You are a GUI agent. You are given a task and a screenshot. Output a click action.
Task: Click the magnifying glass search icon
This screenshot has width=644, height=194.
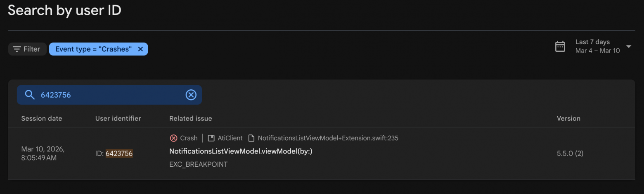coord(30,95)
